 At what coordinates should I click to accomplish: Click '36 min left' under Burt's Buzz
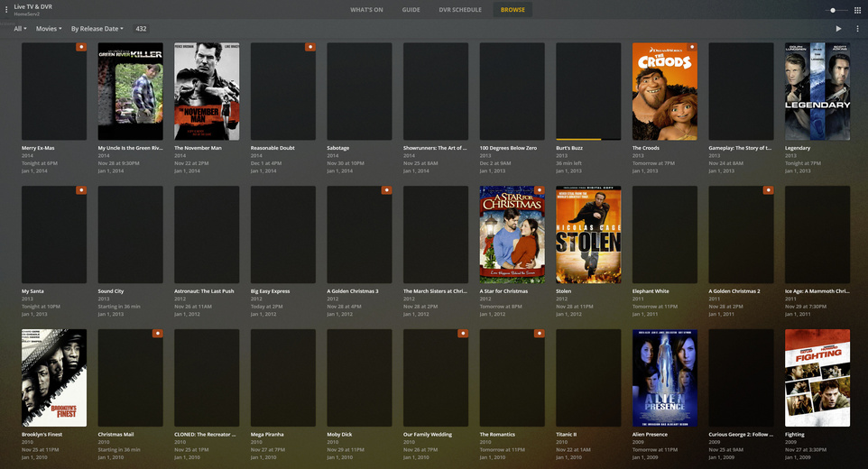click(568, 163)
